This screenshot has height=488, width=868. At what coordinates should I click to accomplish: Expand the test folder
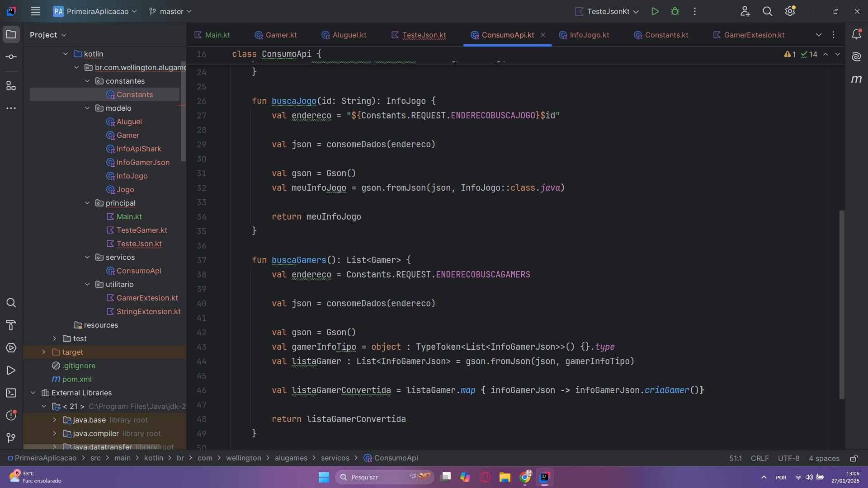55,338
